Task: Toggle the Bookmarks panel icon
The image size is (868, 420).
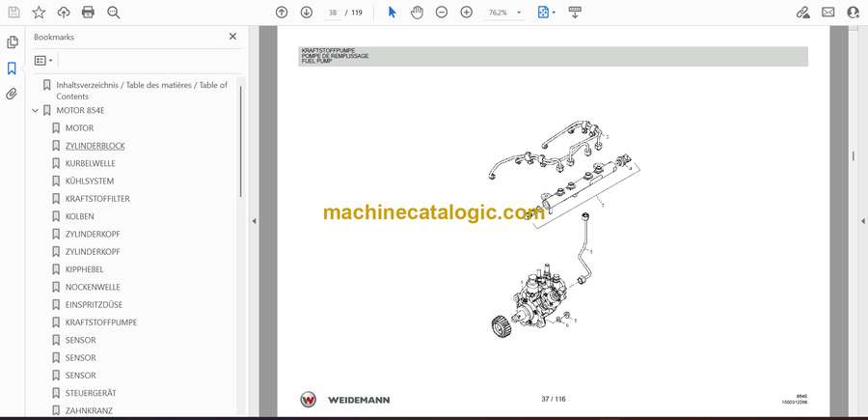Action: [x=12, y=69]
